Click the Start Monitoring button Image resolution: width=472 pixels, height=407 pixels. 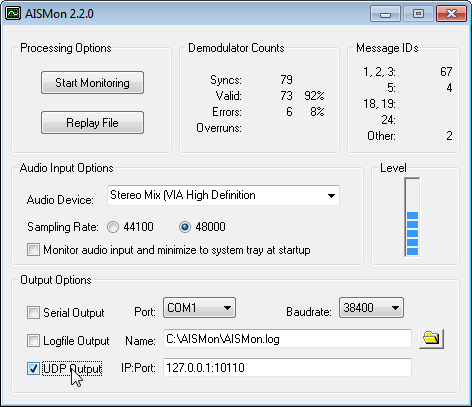(92, 82)
